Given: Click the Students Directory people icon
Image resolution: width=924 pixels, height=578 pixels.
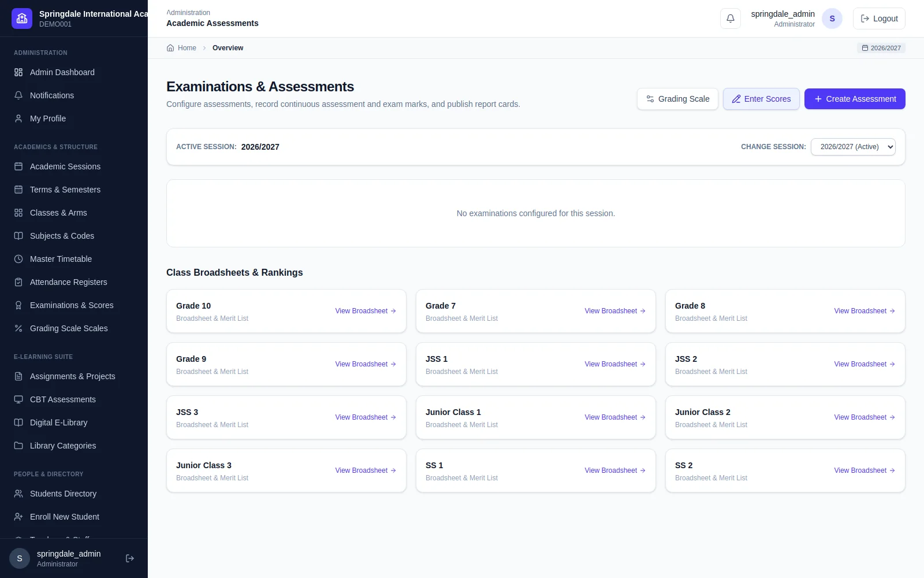Looking at the screenshot, I should click(18, 494).
